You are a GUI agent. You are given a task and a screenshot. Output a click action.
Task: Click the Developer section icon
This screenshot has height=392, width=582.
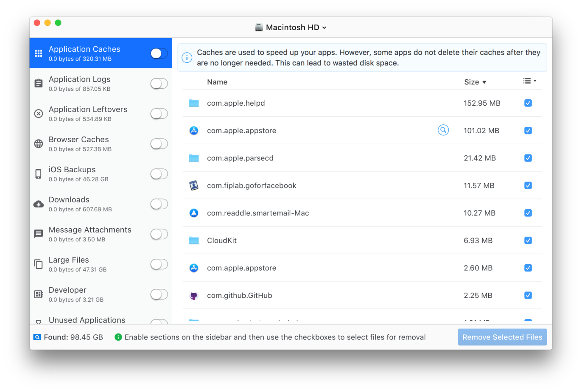(39, 294)
